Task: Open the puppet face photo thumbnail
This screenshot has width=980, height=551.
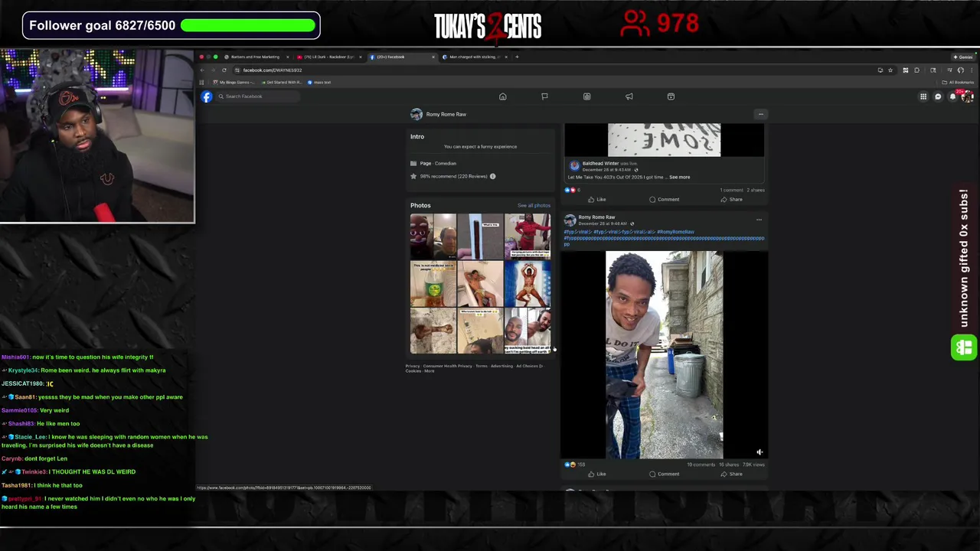Action: 433,236
